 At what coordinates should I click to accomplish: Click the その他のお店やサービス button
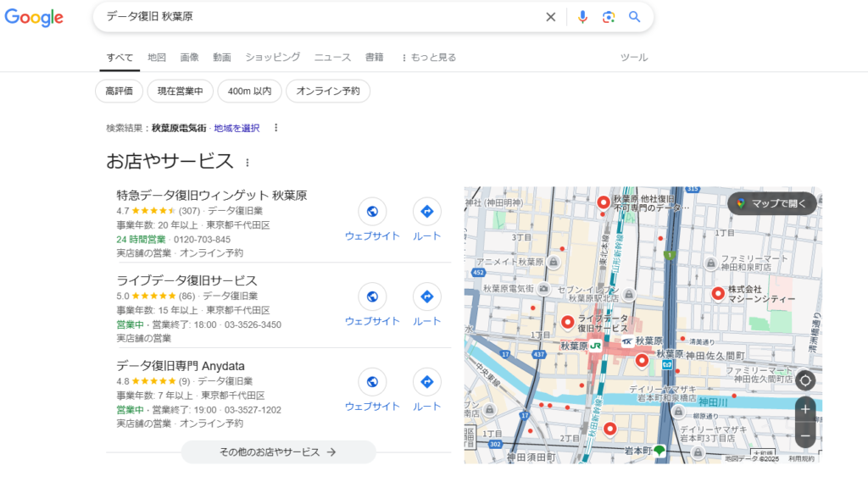coord(278,452)
